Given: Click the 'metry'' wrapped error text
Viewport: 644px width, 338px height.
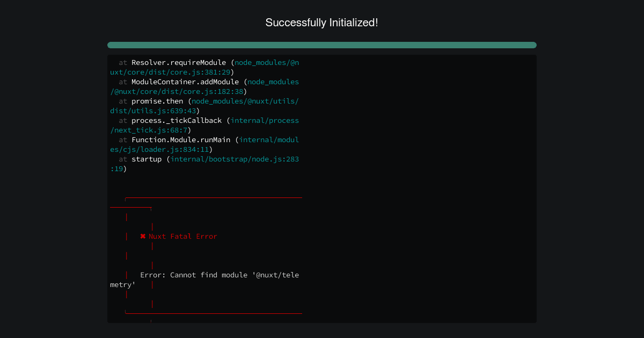Looking at the screenshot, I should click(123, 285).
